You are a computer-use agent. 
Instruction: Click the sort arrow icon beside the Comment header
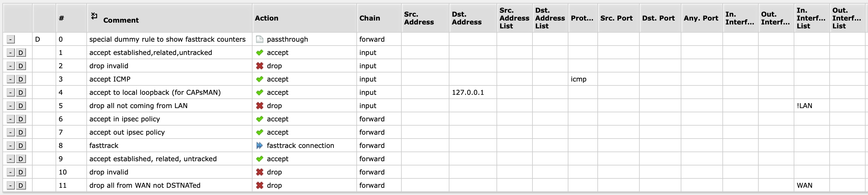94,16
